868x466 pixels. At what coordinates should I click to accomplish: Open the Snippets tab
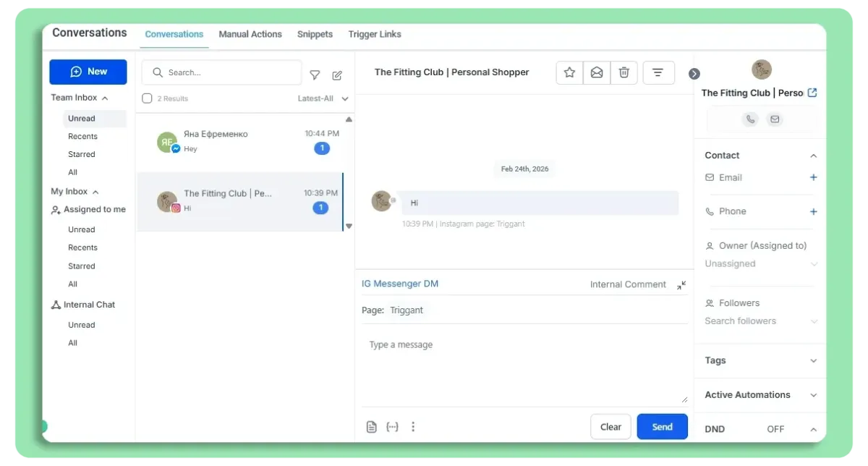(315, 34)
